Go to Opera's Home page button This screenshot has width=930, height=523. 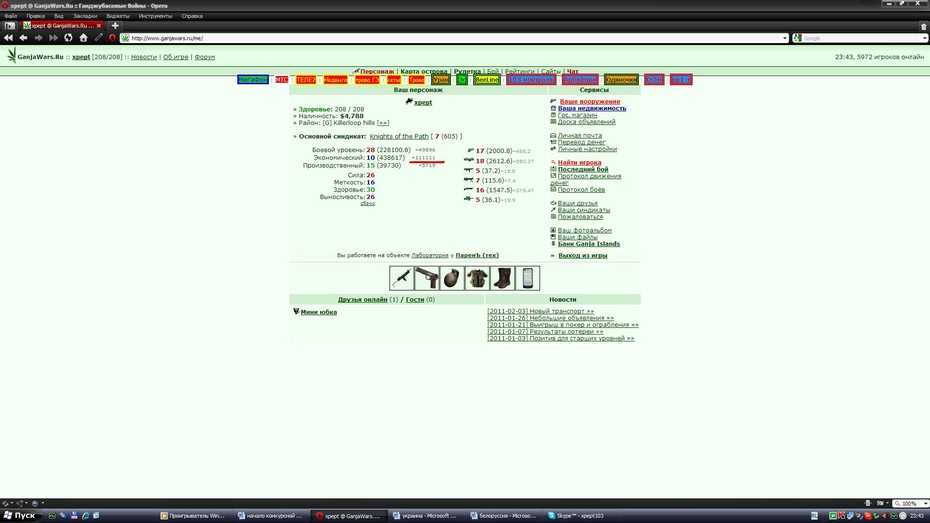tap(84, 38)
